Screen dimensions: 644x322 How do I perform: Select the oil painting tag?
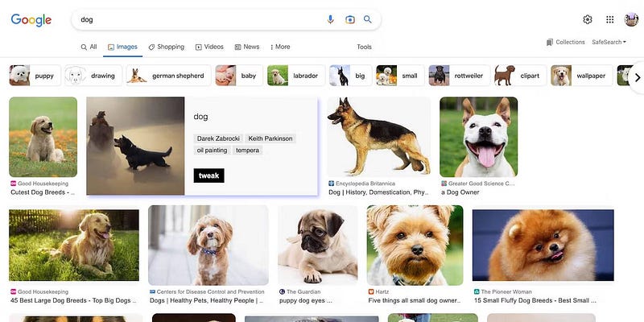click(x=213, y=150)
